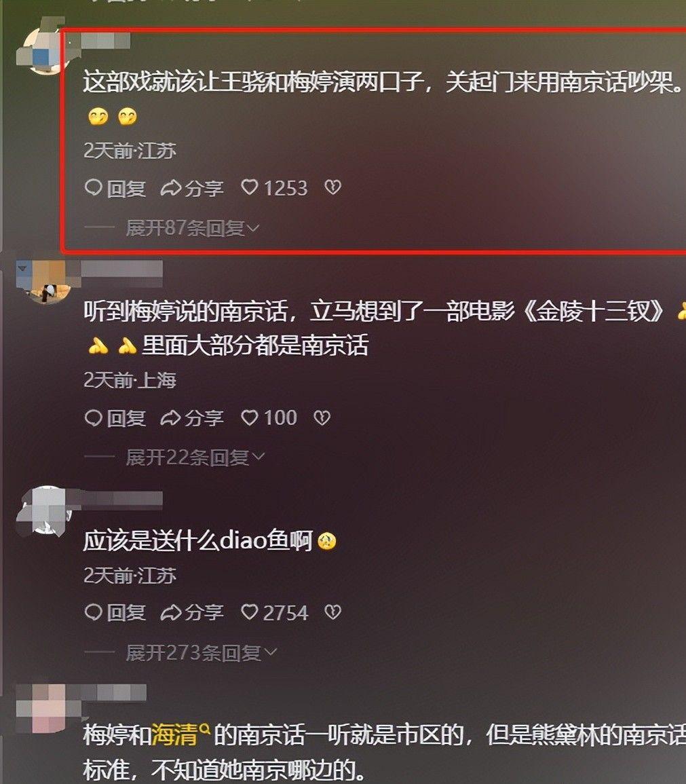Expand 展开273条回复 replies
The width and height of the screenshot is (686, 784).
pos(202,652)
